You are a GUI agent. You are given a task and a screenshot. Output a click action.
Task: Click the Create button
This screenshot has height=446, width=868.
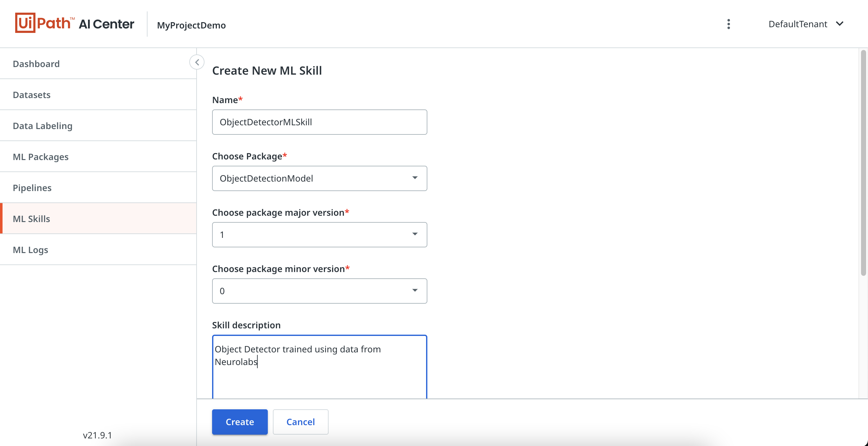click(240, 422)
